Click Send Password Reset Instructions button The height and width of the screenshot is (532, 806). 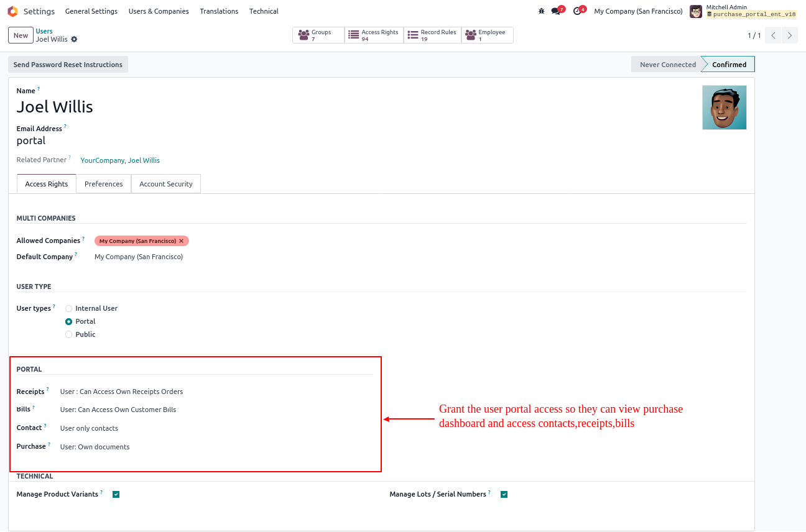68,65
